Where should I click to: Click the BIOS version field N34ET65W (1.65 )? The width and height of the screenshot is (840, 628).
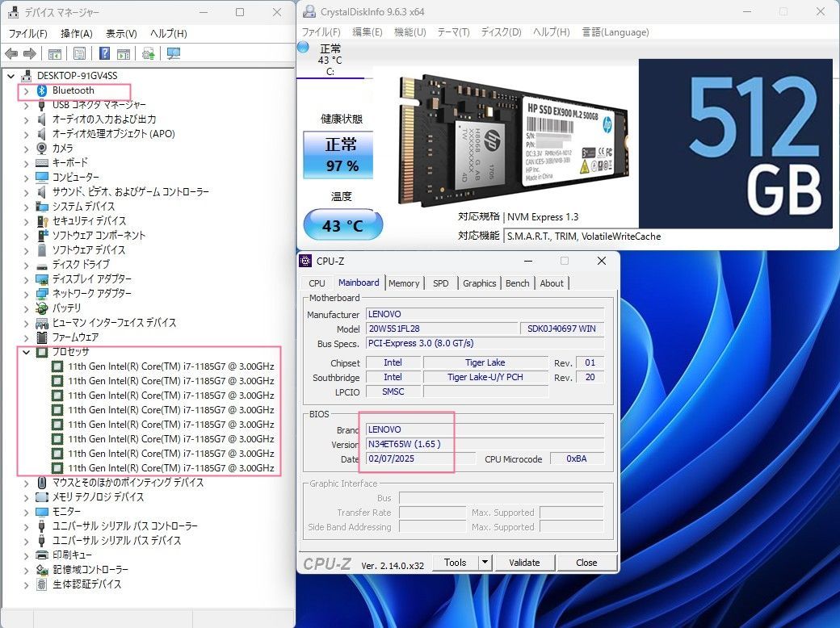(x=485, y=444)
